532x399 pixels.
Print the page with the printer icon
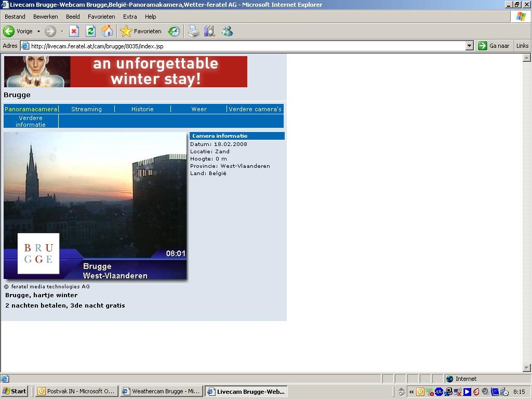[193, 31]
